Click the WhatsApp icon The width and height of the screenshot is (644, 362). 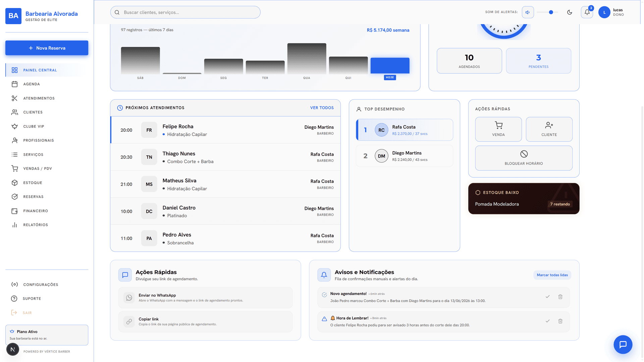pyautogui.click(x=129, y=298)
